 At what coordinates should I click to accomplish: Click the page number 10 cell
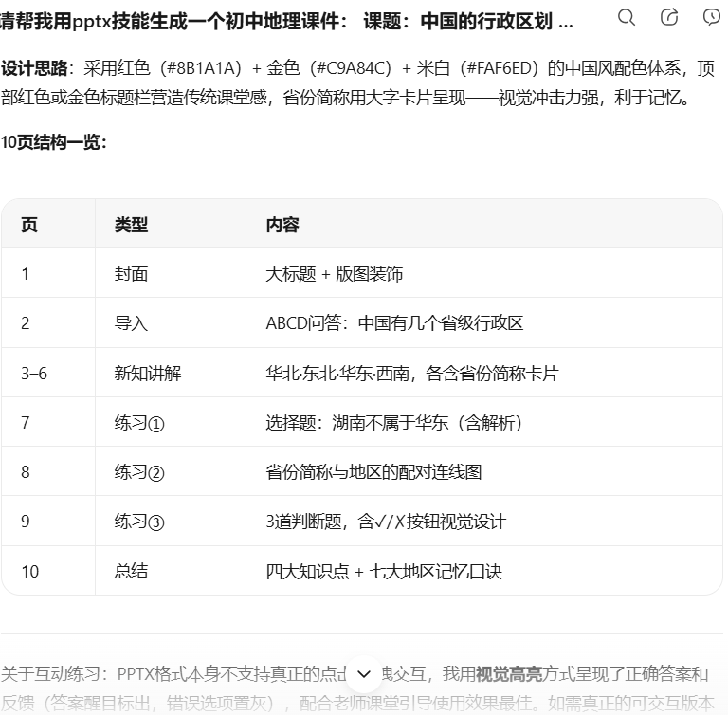point(48,571)
